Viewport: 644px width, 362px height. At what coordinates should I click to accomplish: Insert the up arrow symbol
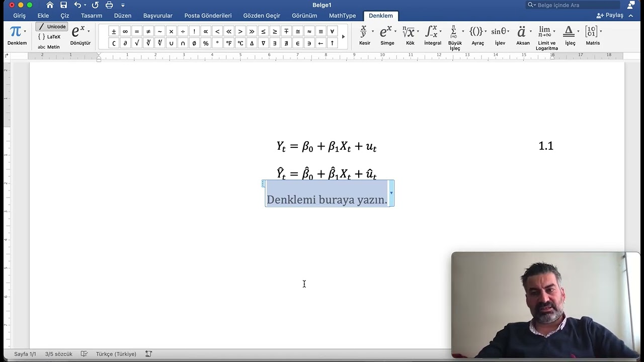[332, 43]
